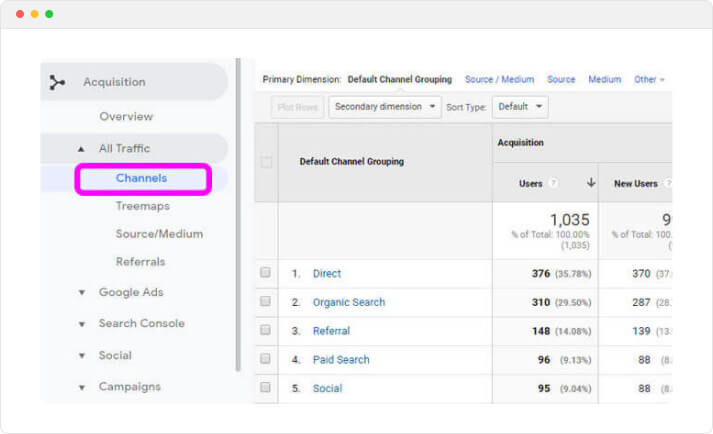Open the Secondary dimension dropdown
This screenshot has width=713, height=434.
385,107
